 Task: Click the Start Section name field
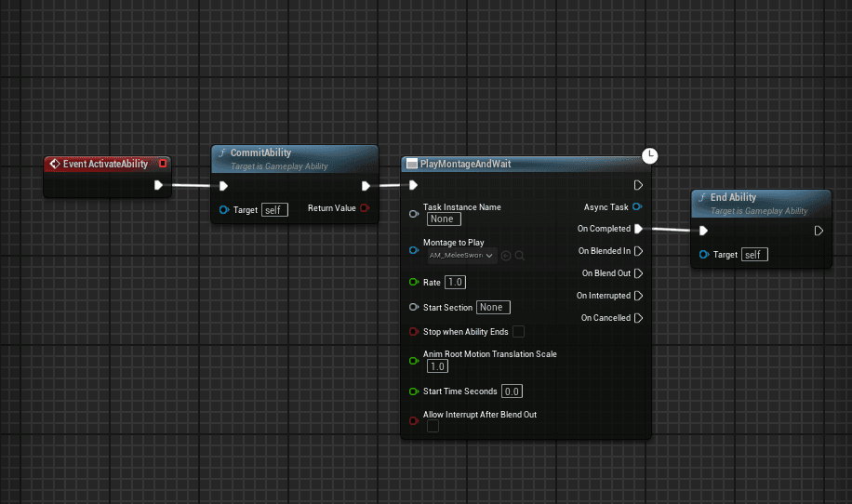492,307
